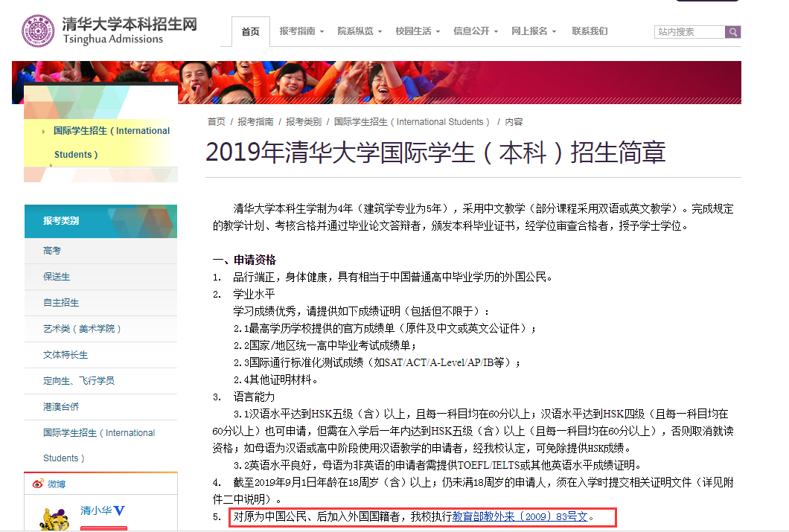Click the heading 一、申请资格

pyautogui.click(x=245, y=260)
